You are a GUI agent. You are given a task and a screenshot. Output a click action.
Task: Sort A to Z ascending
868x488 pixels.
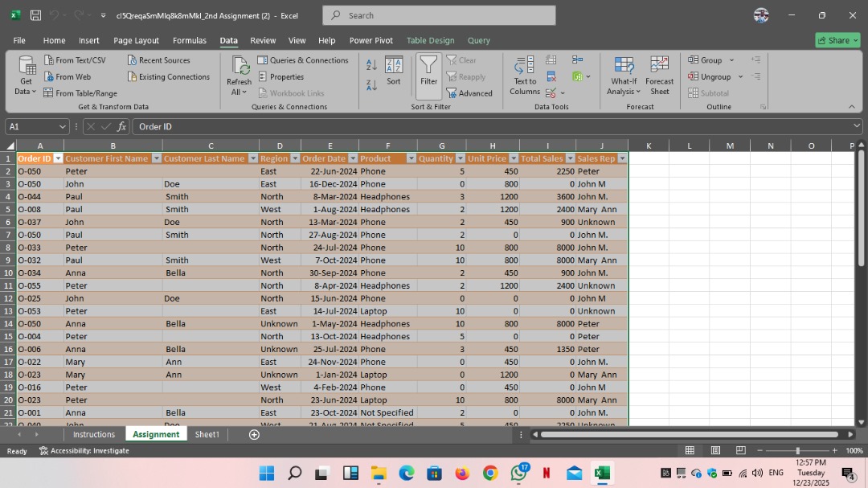[x=371, y=65]
